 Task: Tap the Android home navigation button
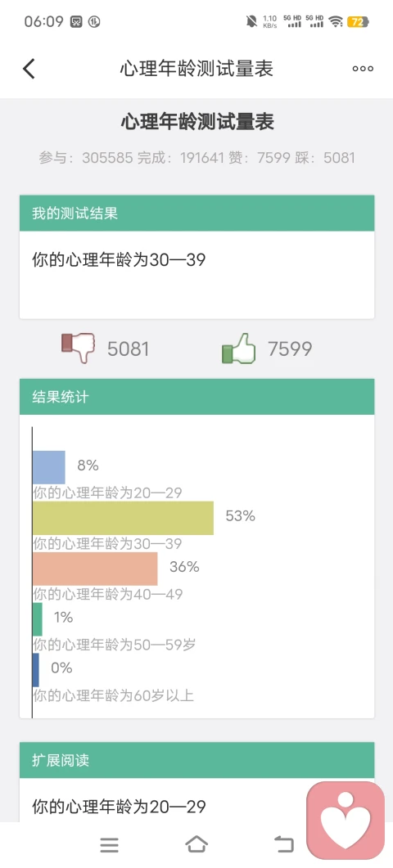coord(196,844)
